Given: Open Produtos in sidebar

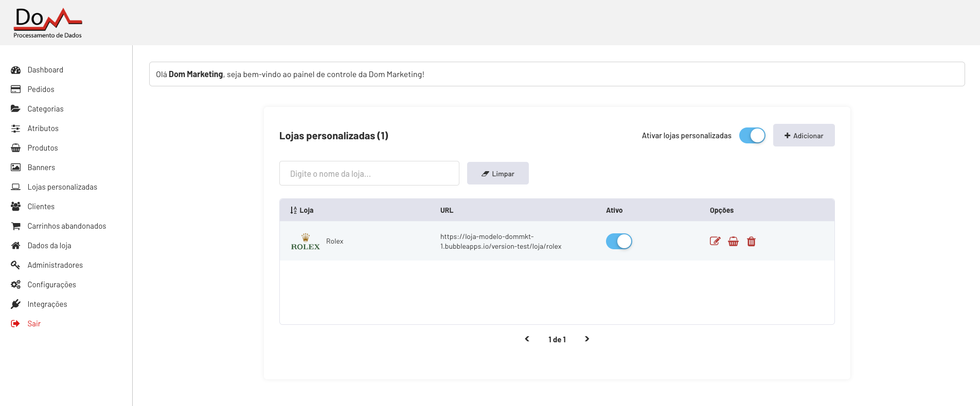Looking at the screenshot, I should tap(43, 148).
